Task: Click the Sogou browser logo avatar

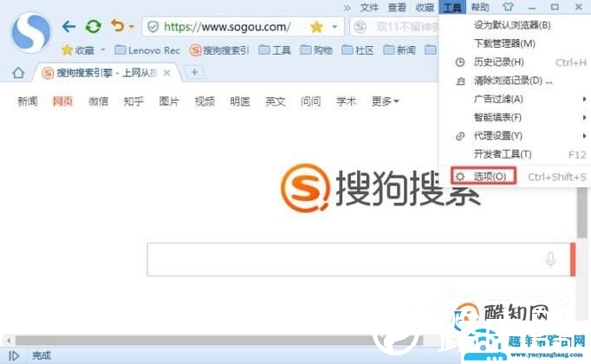Action: [x=31, y=32]
